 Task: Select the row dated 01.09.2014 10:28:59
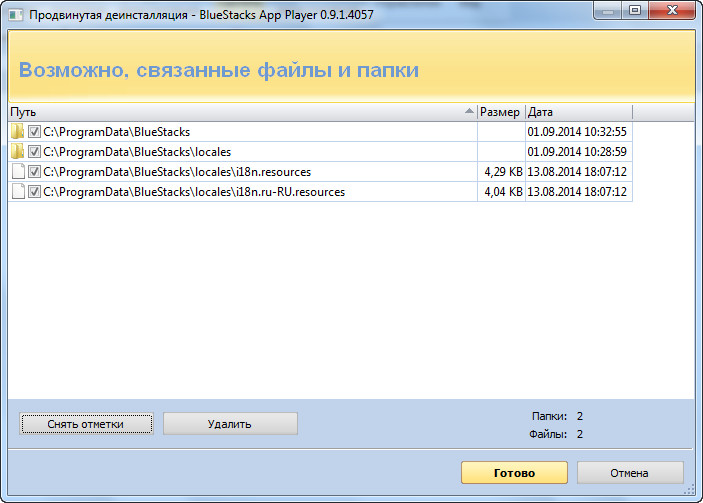(x=576, y=152)
